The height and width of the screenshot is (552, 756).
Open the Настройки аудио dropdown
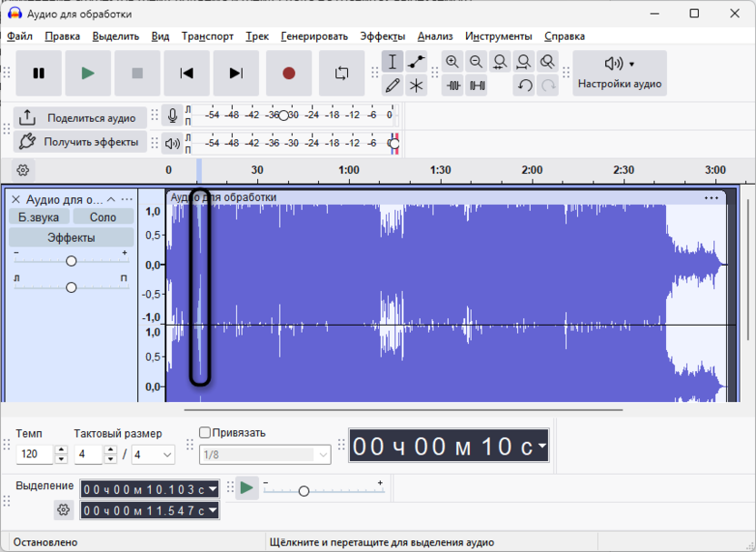620,73
